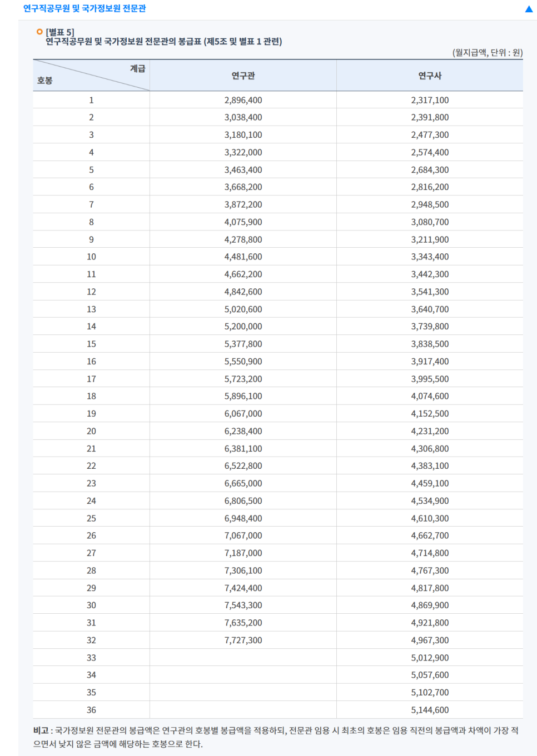The image size is (537, 756).
Task: Collapse section with blue triangle arrow
Action: coord(529,9)
